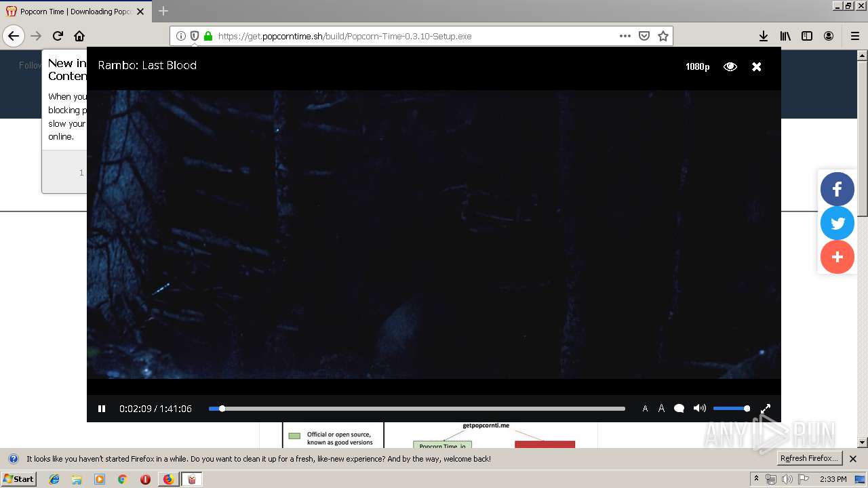The image size is (868, 488).
Task: Open page actions three-dot menu
Action: (625, 36)
